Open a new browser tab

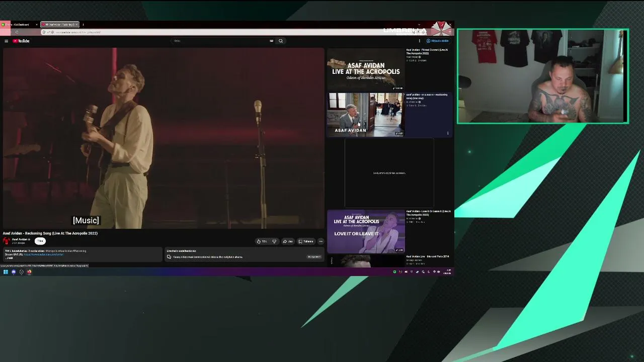pyautogui.click(x=83, y=25)
